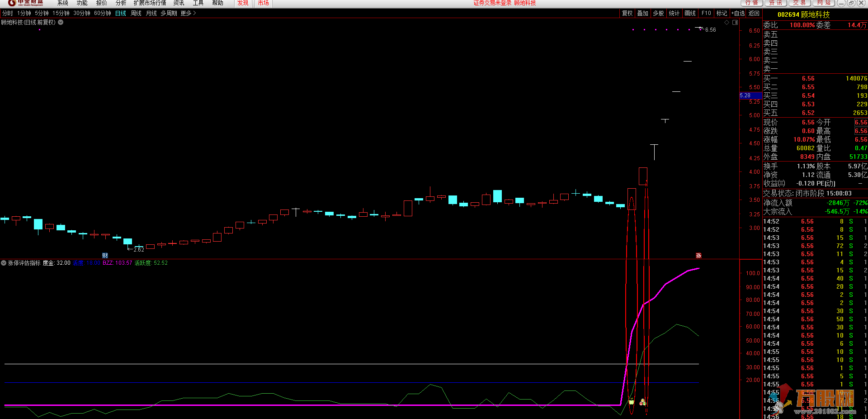Click the BZZ: 103.57 indicator value

[x=118, y=263]
